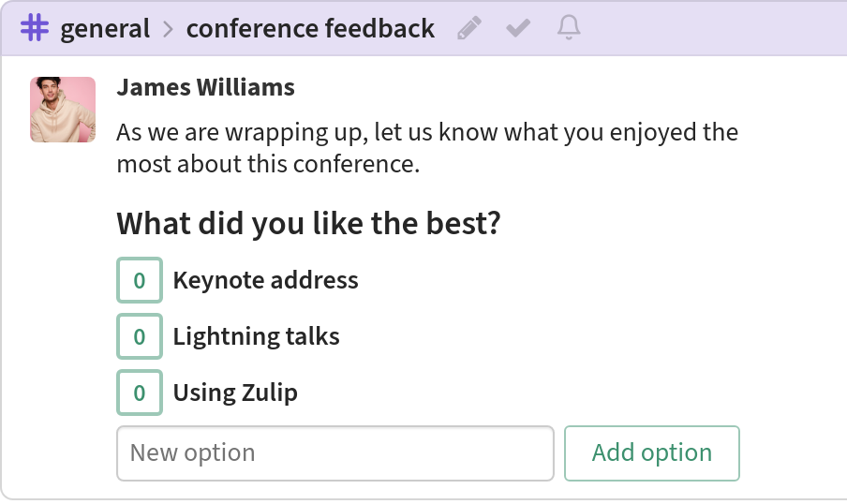The width and height of the screenshot is (847, 504).
Task: Click the chevron between general and topic
Action: [x=169, y=29]
